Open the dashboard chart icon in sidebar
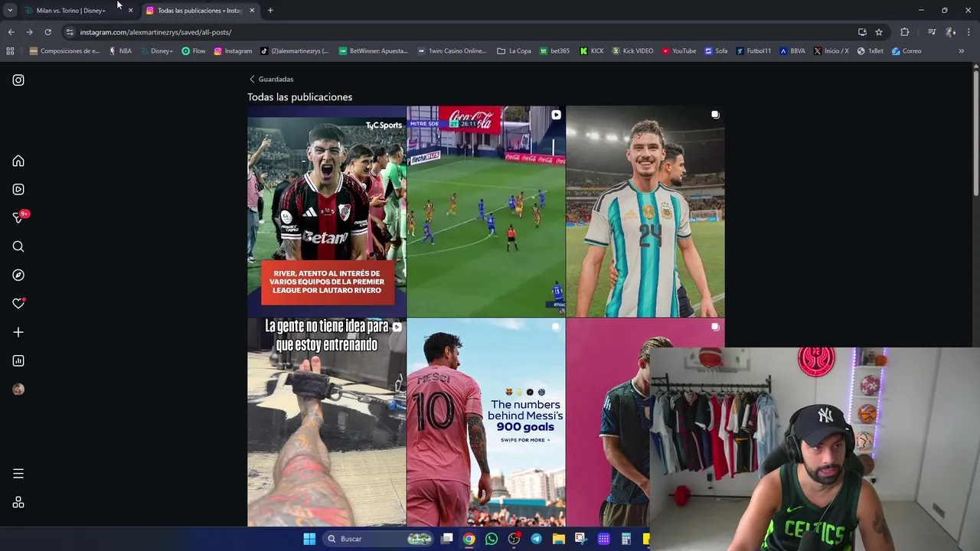 [x=18, y=361]
